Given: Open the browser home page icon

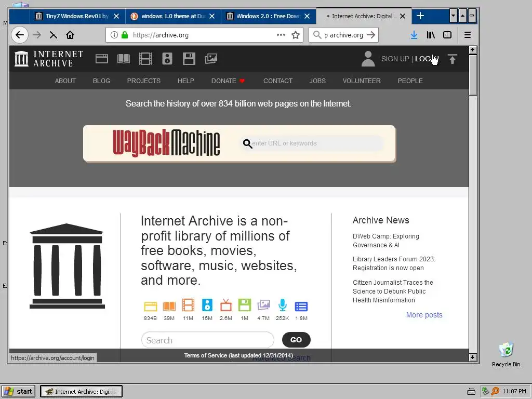Looking at the screenshot, I should click(x=70, y=35).
